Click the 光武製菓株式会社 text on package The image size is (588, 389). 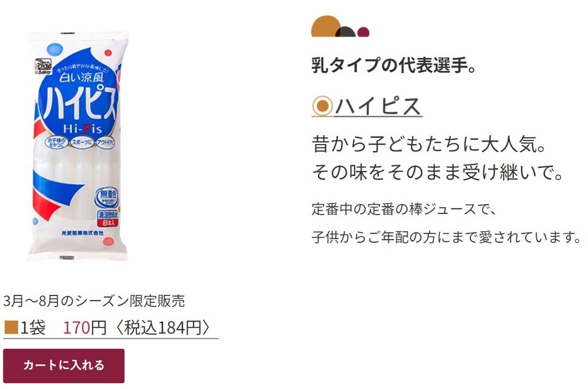click(83, 233)
